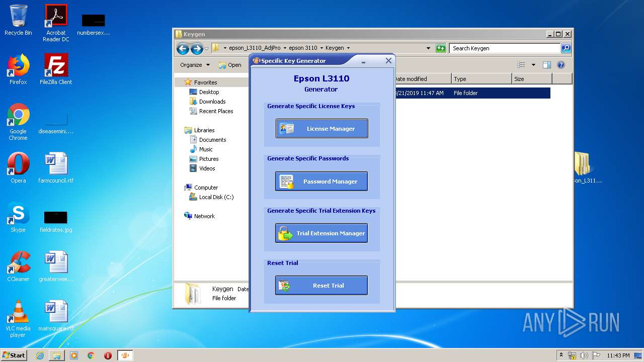The image size is (644, 362).
Task: Sort by the Size column header
Action: (x=532, y=79)
